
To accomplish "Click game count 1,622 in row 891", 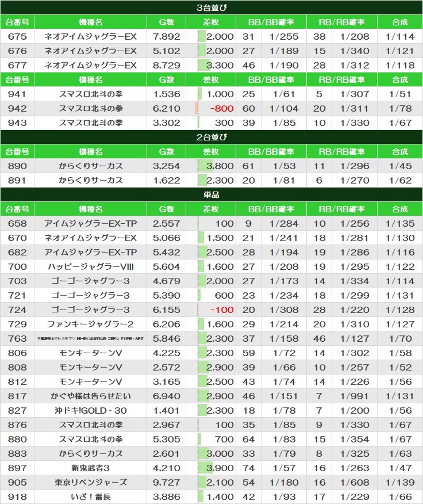I will 166,180.
